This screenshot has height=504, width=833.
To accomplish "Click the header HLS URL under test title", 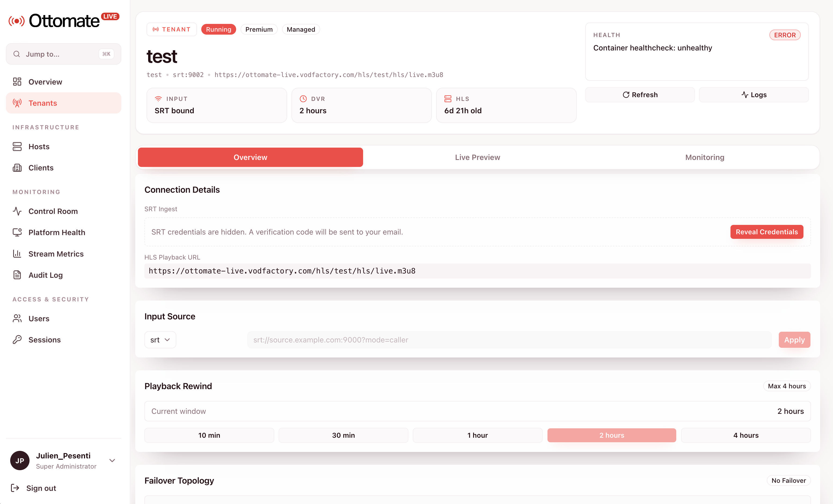I will point(328,75).
